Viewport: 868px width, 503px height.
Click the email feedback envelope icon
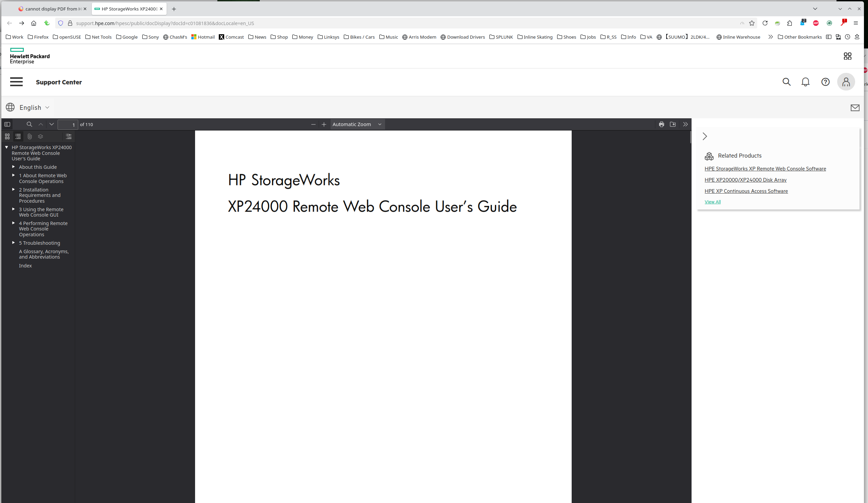click(x=854, y=108)
